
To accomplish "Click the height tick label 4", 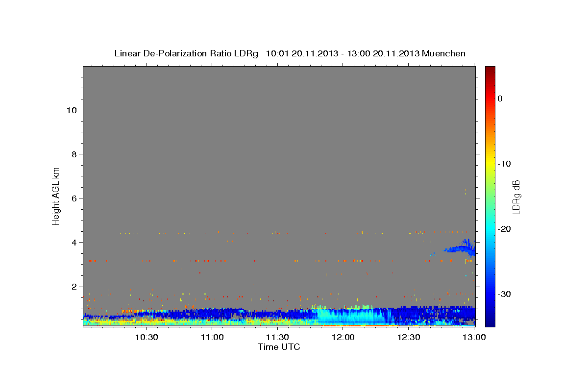I will [74, 242].
